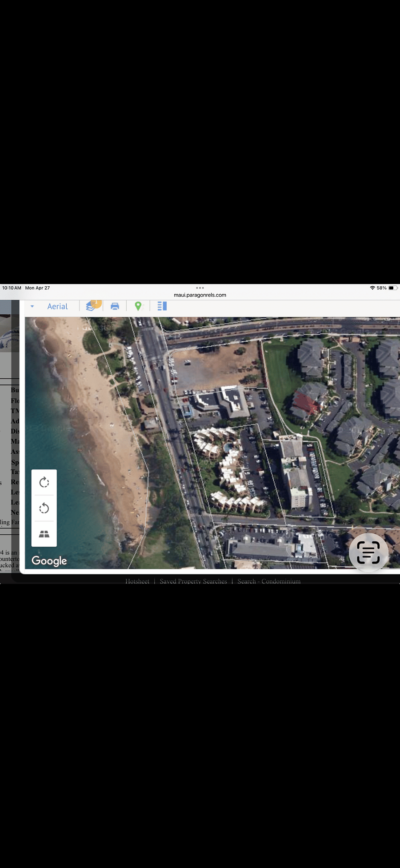The image size is (400, 868).
Task: Toggle the side panel layout icon
Action: coord(162,306)
